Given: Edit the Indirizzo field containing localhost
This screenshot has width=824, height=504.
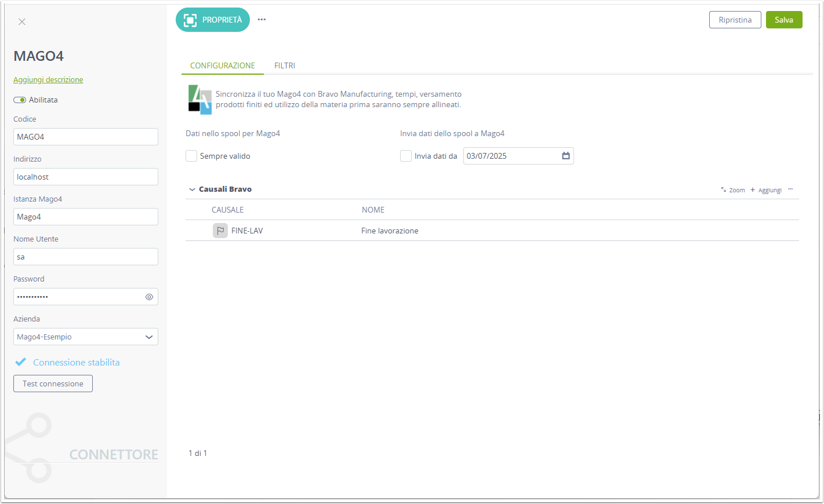Looking at the screenshot, I should (86, 177).
